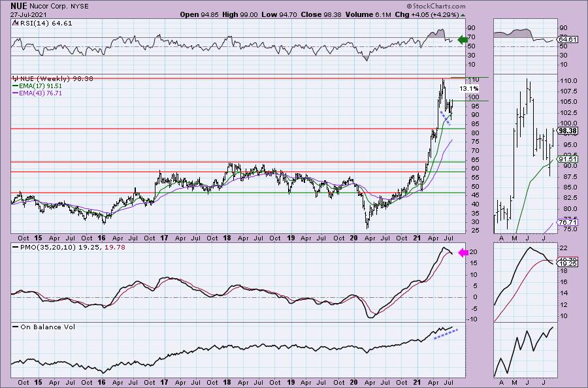Click the Chg +4.05 (+4.29%) reading
Screen dimensions: 588x388
(427, 14)
